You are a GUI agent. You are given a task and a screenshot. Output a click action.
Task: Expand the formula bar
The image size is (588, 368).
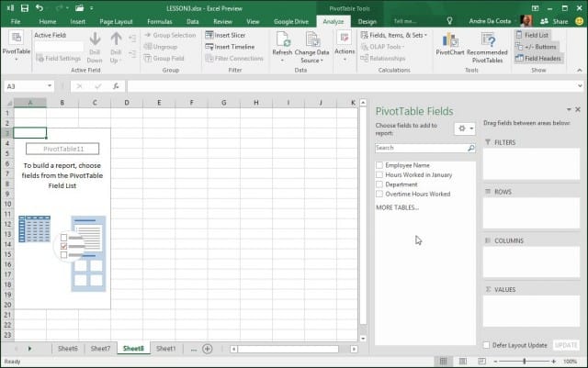tap(580, 86)
